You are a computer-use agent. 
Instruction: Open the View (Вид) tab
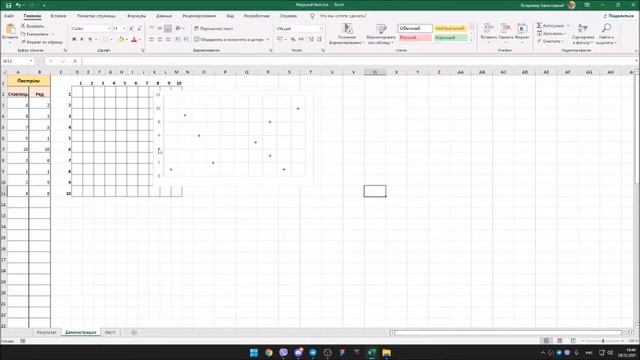(230, 16)
